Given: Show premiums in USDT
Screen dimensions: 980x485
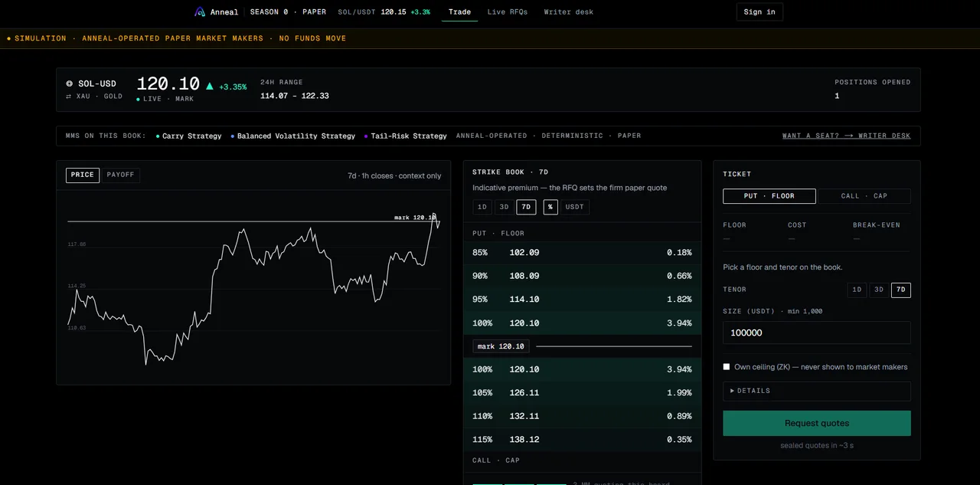Looking at the screenshot, I should point(575,207).
